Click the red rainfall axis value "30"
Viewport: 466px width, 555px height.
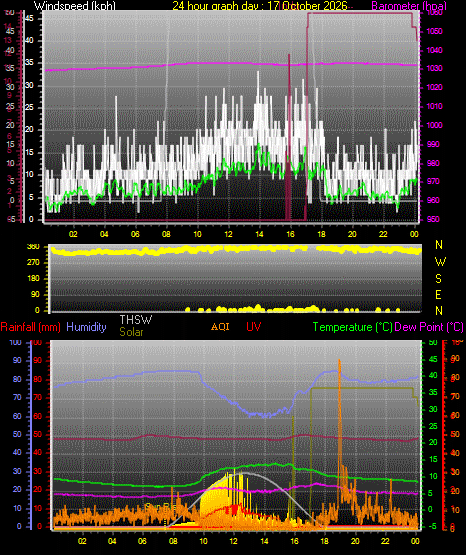(x=38, y=471)
